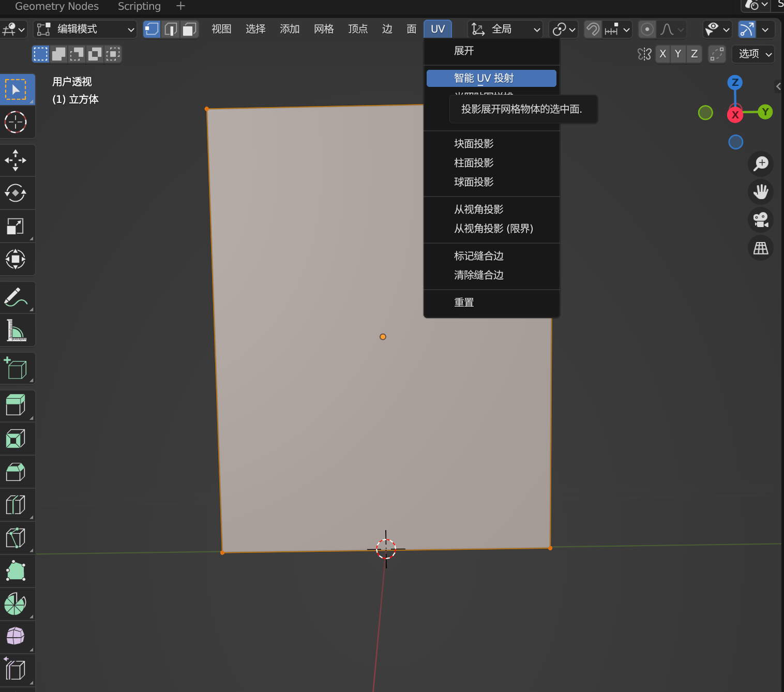The width and height of the screenshot is (784, 692).
Task: Choose 重置 in UV menu
Action: point(491,303)
